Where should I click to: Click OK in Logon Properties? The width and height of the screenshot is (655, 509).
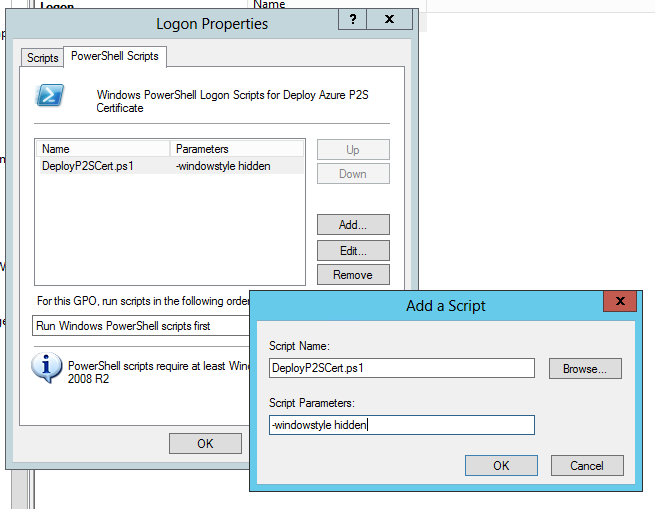(205, 443)
